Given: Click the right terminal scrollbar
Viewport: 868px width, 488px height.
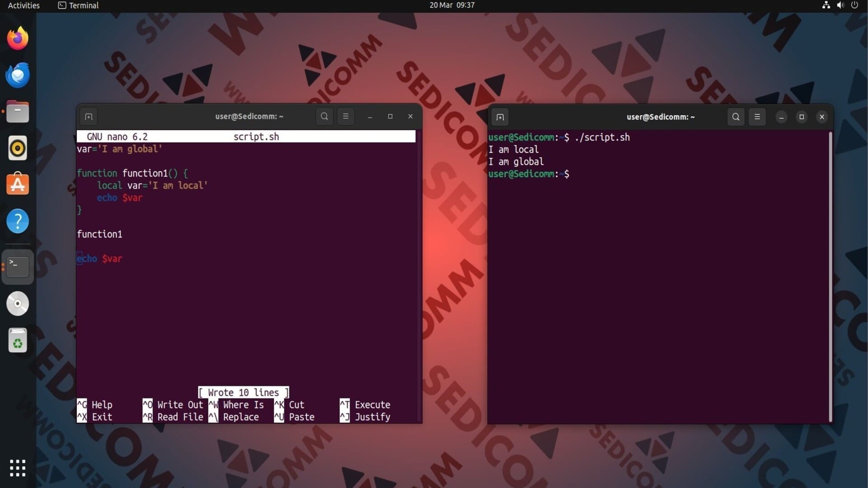Looking at the screenshot, I should (x=830, y=277).
